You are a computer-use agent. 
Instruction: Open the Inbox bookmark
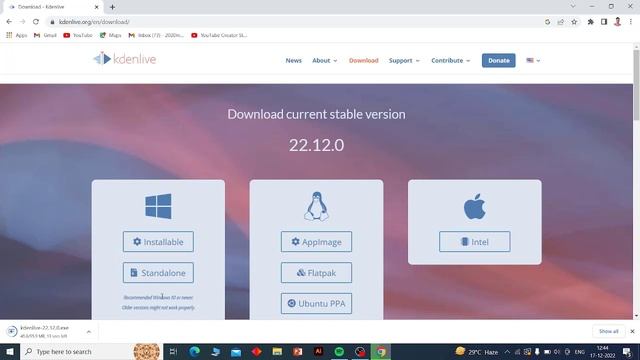[x=156, y=36]
